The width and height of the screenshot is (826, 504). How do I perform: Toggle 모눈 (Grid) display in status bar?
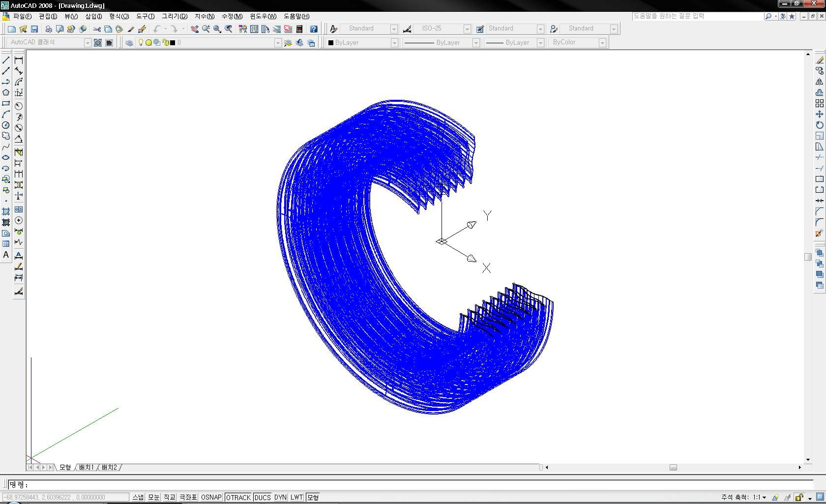(x=154, y=497)
